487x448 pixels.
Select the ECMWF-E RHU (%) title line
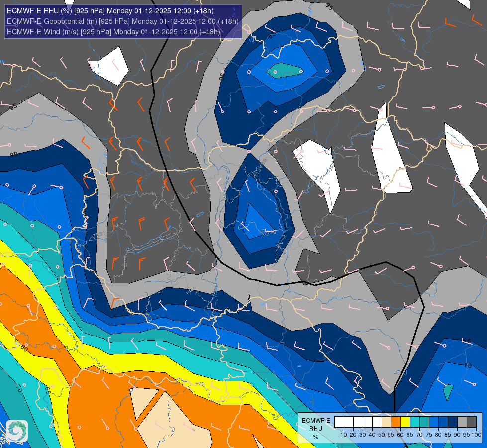point(110,11)
